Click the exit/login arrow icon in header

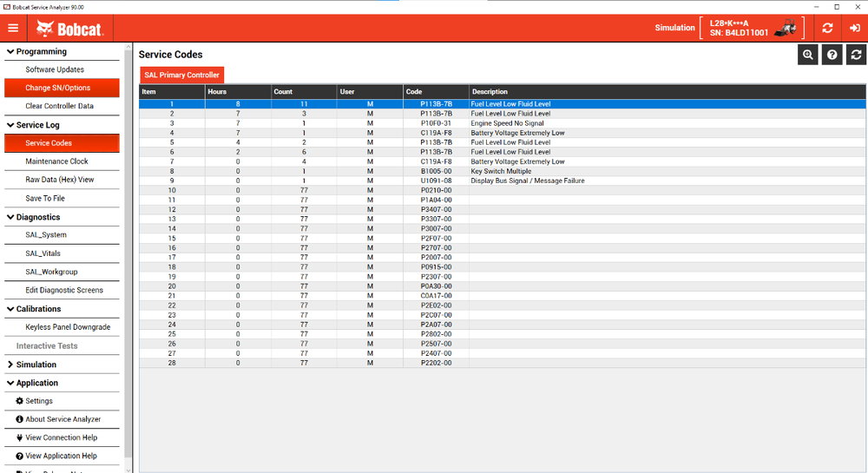pyautogui.click(x=854, y=28)
